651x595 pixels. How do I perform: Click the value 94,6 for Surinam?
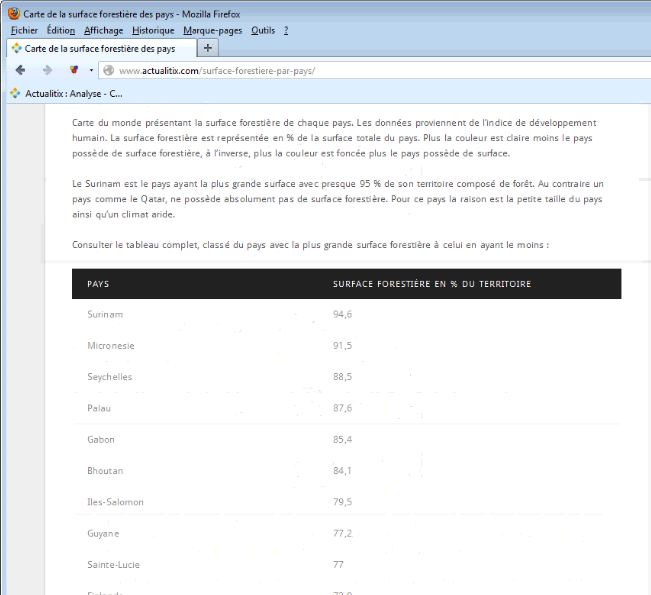pos(342,314)
